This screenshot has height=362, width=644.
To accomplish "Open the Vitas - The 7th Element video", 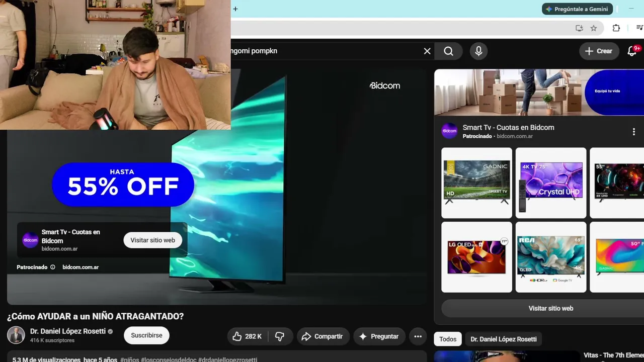I will click(613, 355).
